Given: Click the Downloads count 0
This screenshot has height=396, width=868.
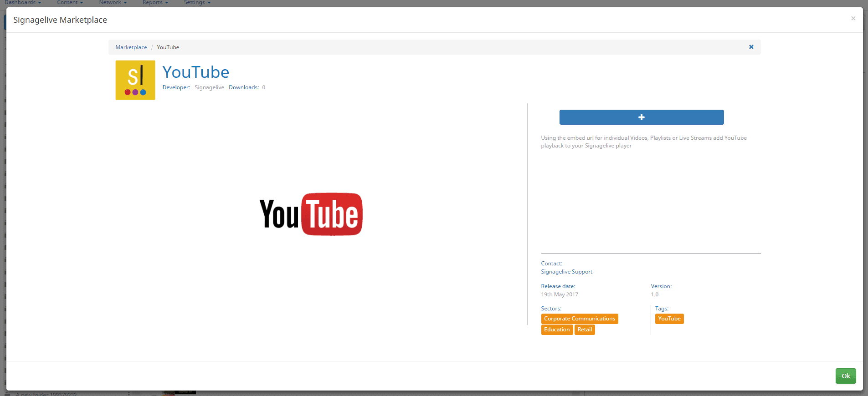Looking at the screenshot, I should click(264, 87).
